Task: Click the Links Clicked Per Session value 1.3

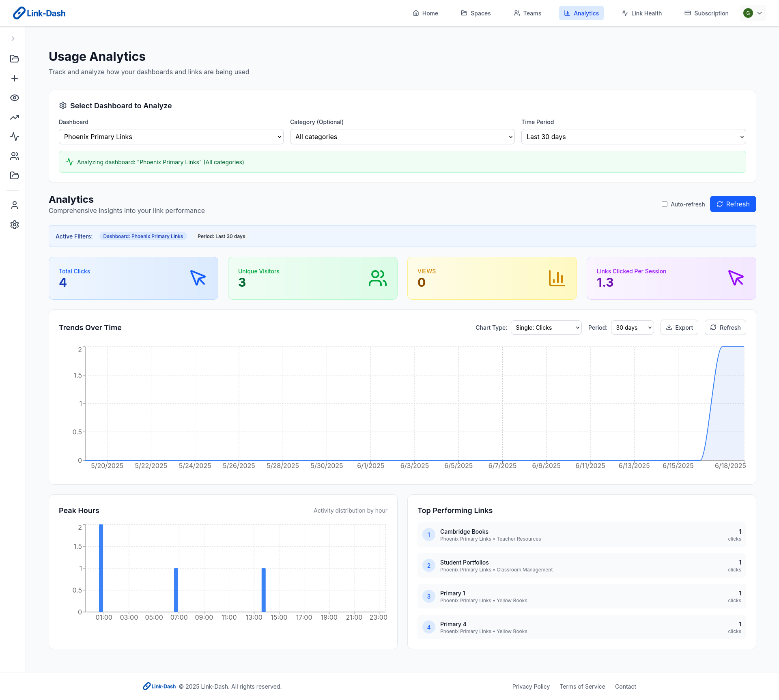Action: tap(605, 282)
